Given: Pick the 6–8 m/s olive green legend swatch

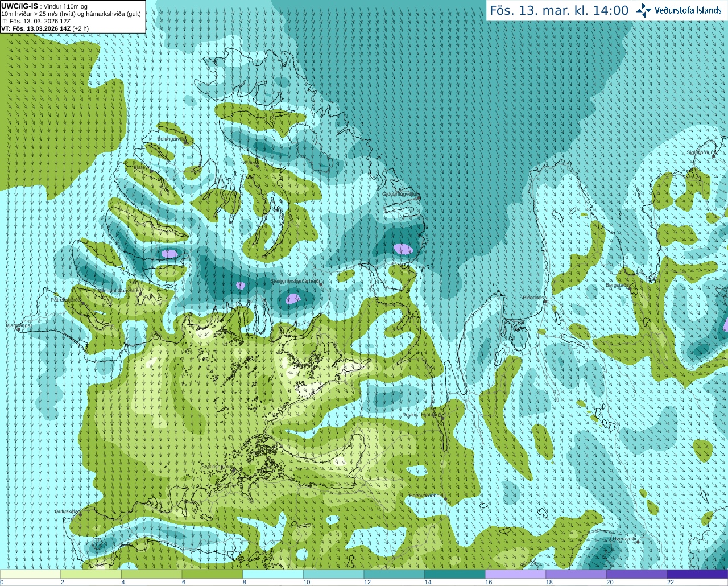Looking at the screenshot, I should tap(212, 574).
